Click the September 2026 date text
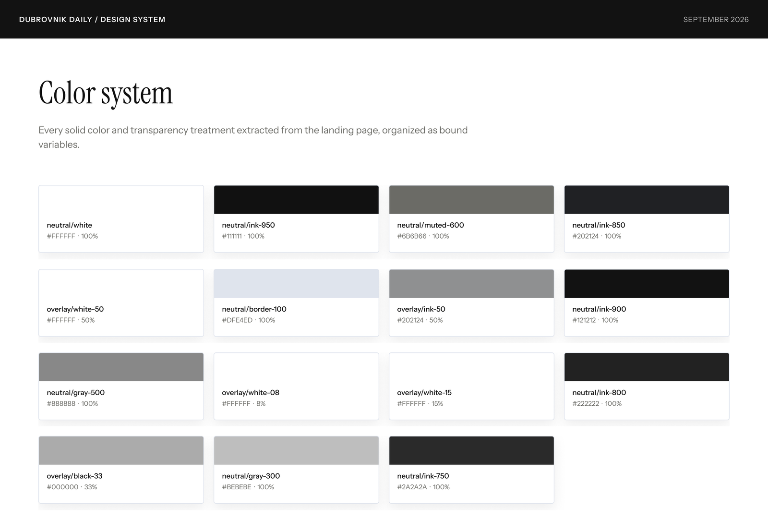The width and height of the screenshot is (768, 532). [x=716, y=19]
